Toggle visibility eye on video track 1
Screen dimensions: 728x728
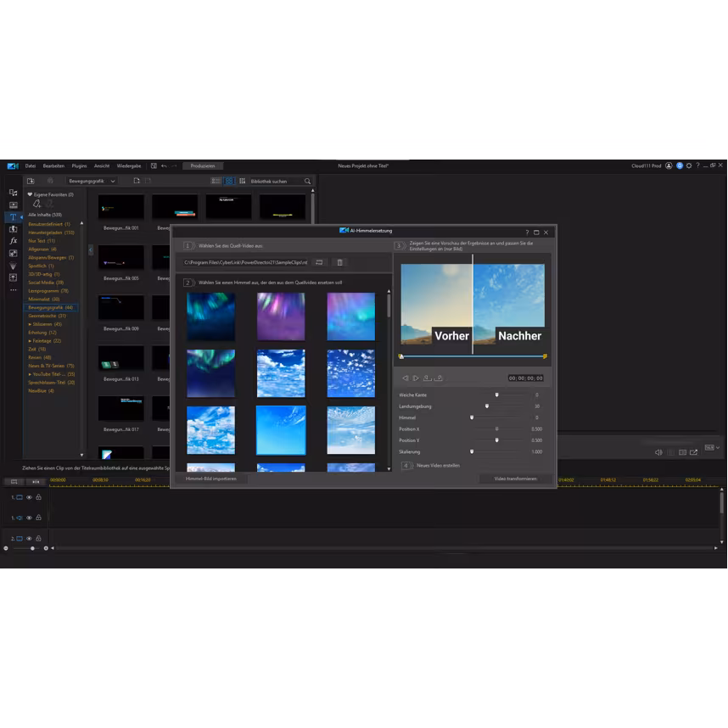coord(29,498)
